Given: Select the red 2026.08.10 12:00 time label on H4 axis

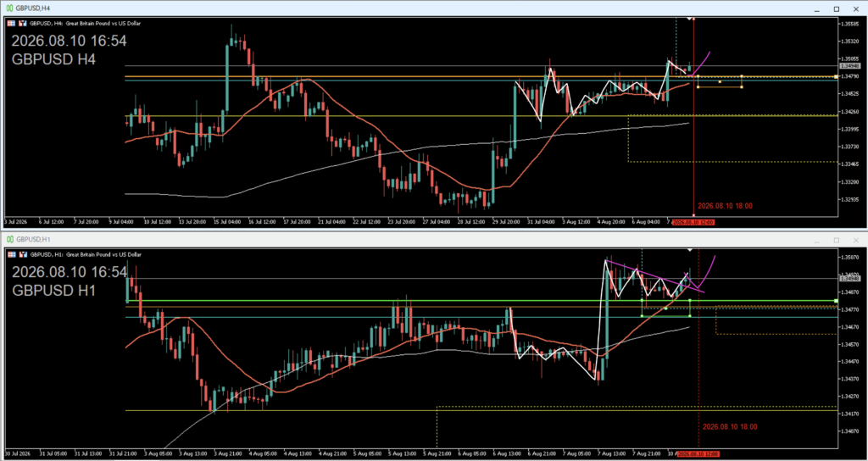Looking at the screenshot, I should pyautogui.click(x=693, y=222).
